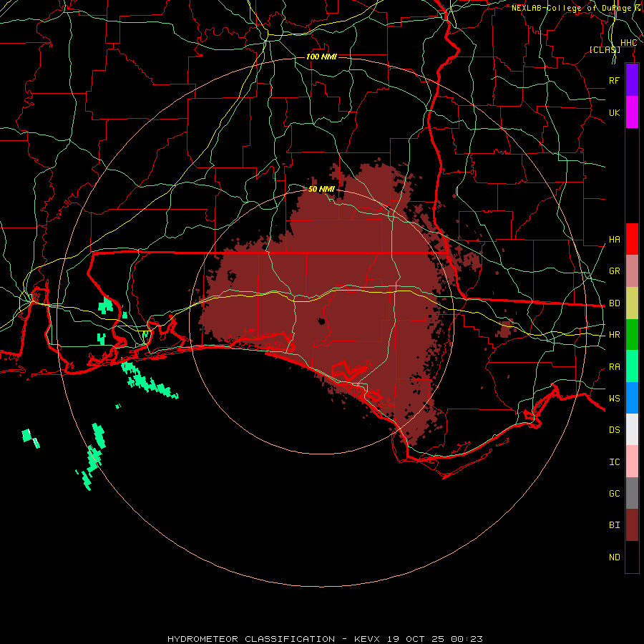Click the 'DS' legend label
Viewport: 644px width, 644px height.
pos(614,430)
